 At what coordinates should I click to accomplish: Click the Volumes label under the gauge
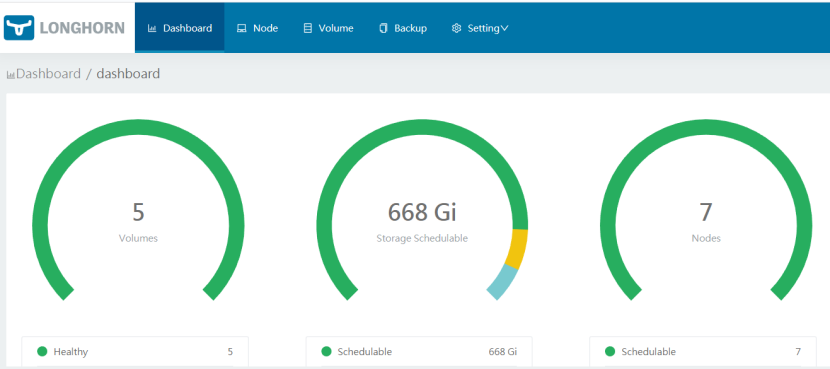[138, 238]
